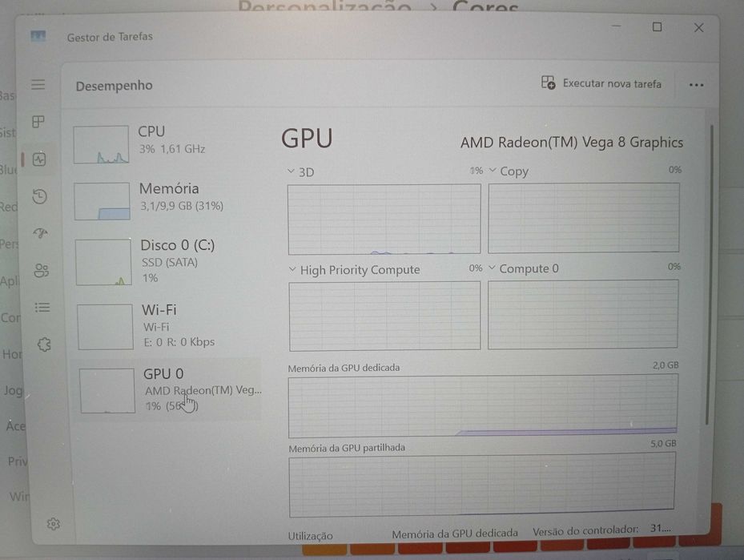The width and height of the screenshot is (744, 560).
Task: Open the Copy engine dropdown chevron
Action: [x=493, y=170]
